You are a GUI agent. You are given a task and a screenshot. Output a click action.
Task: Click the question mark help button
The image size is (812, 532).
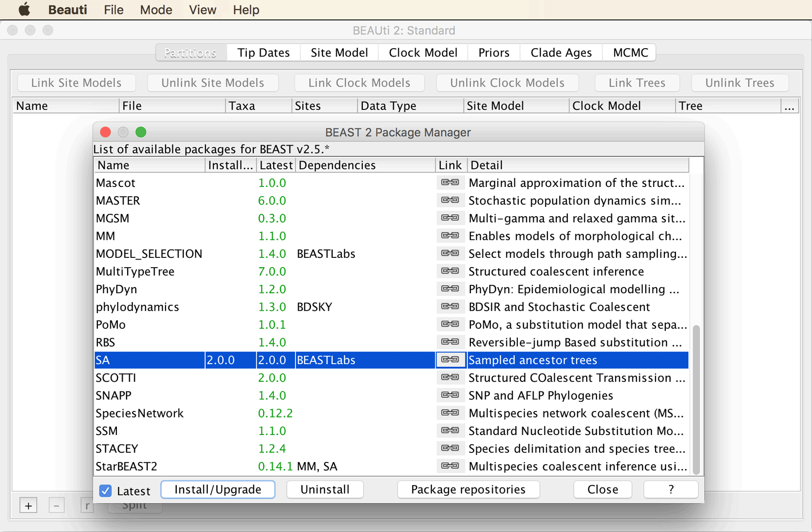(x=671, y=489)
